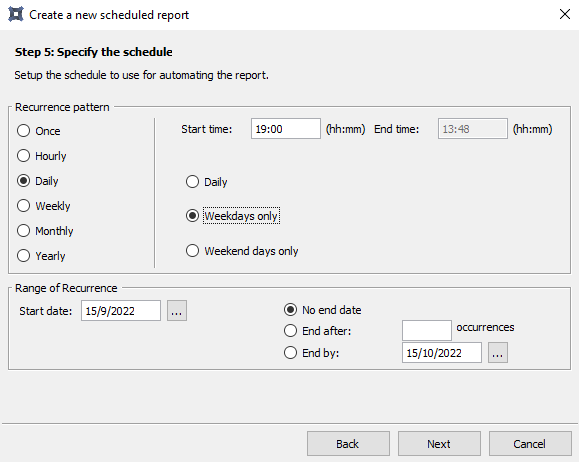Select the End by date option

pyautogui.click(x=311, y=353)
